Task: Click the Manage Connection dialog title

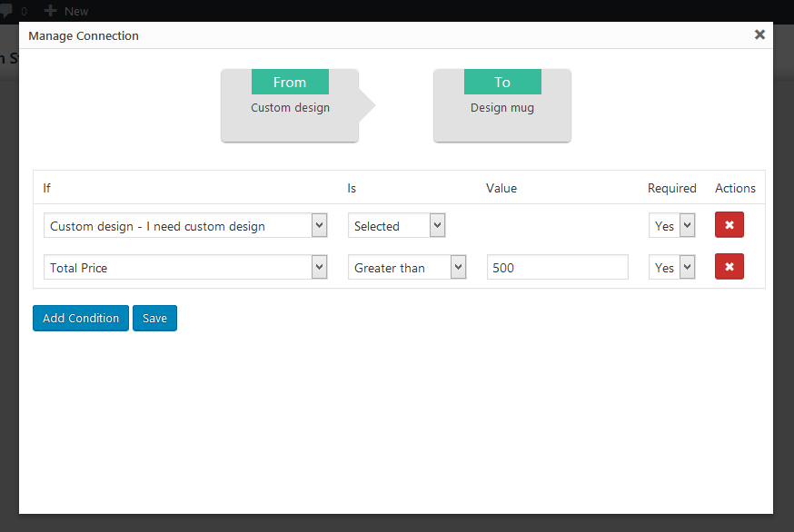Action: pos(84,36)
